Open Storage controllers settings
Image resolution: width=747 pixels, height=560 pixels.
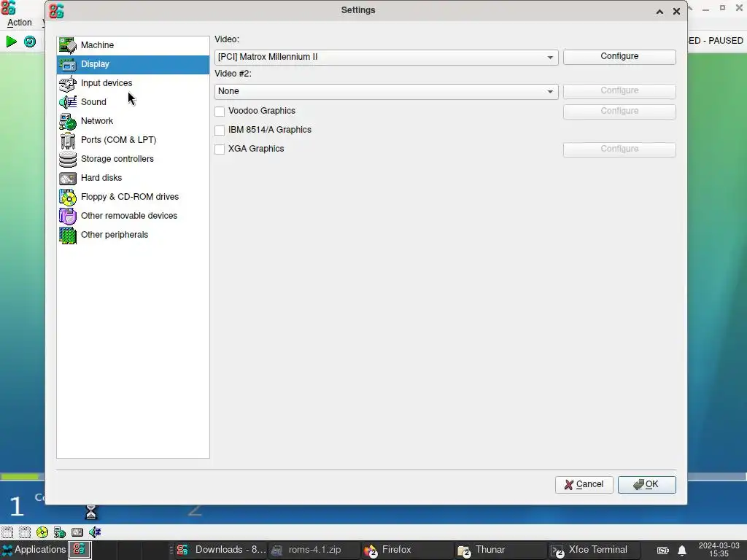click(133, 159)
